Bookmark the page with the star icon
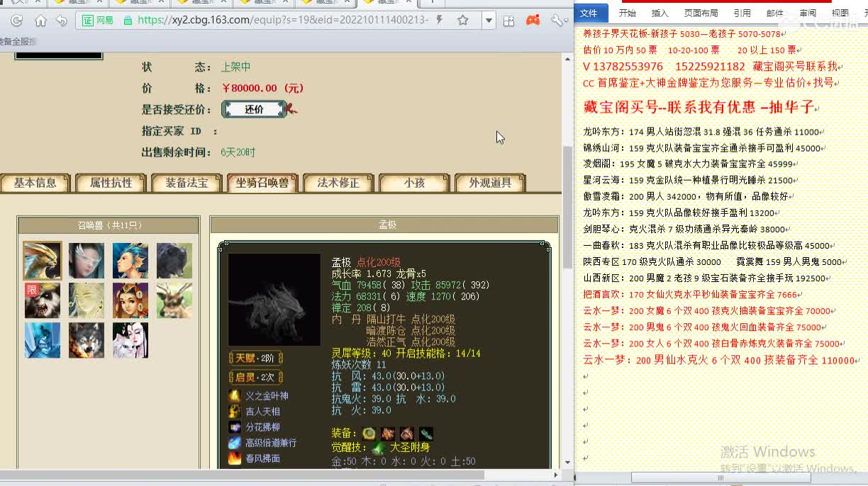 pyautogui.click(x=463, y=21)
